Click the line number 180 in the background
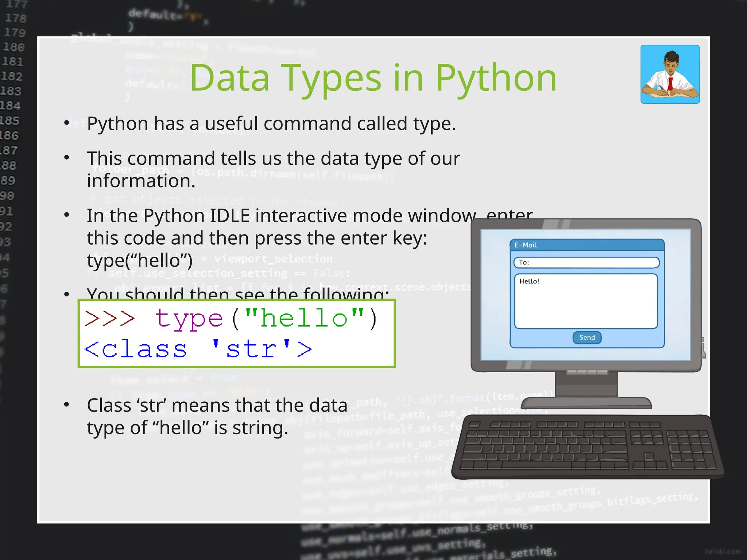747x560 pixels. pyautogui.click(x=14, y=47)
